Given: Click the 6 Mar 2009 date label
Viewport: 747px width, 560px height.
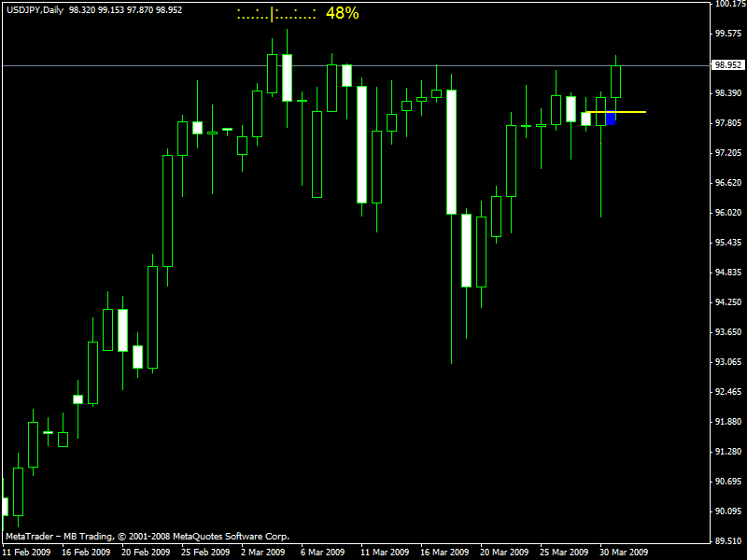Looking at the screenshot, I should [322, 553].
